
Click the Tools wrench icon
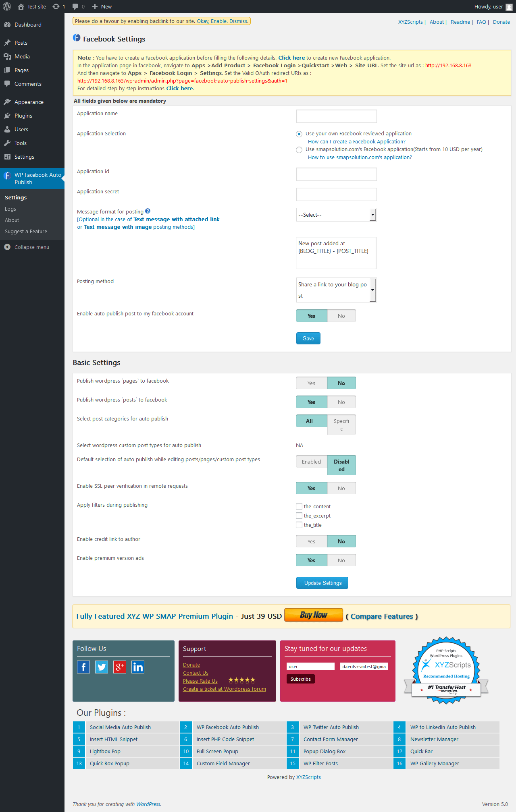point(7,143)
